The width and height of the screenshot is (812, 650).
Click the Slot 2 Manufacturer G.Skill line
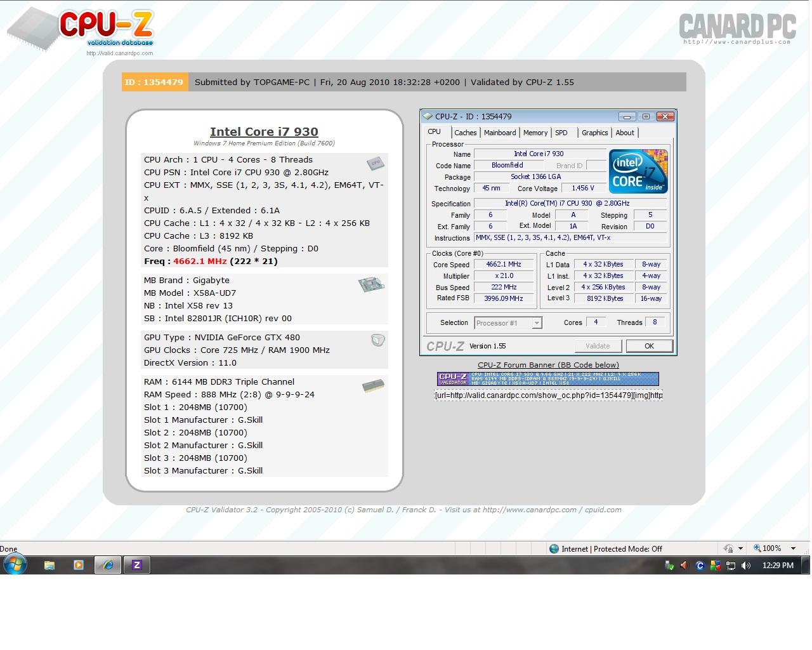pyautogui.click(x=203, y=445)
